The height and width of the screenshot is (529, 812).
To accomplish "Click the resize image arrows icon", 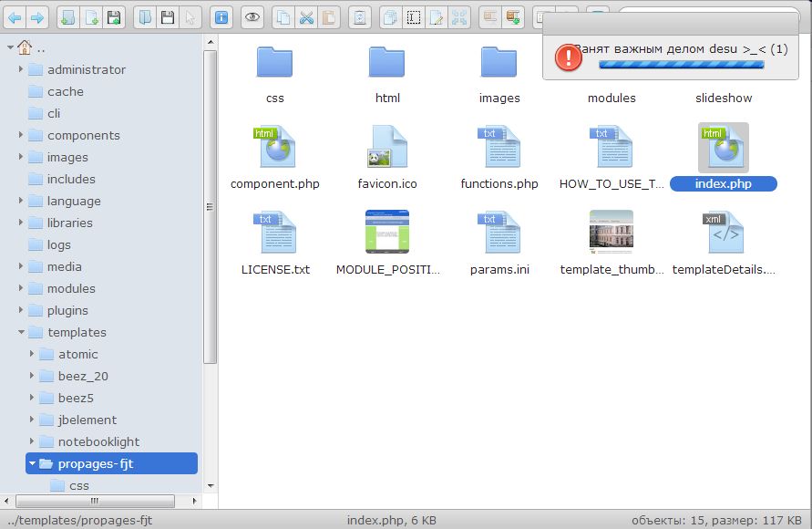I will (458, 18).
